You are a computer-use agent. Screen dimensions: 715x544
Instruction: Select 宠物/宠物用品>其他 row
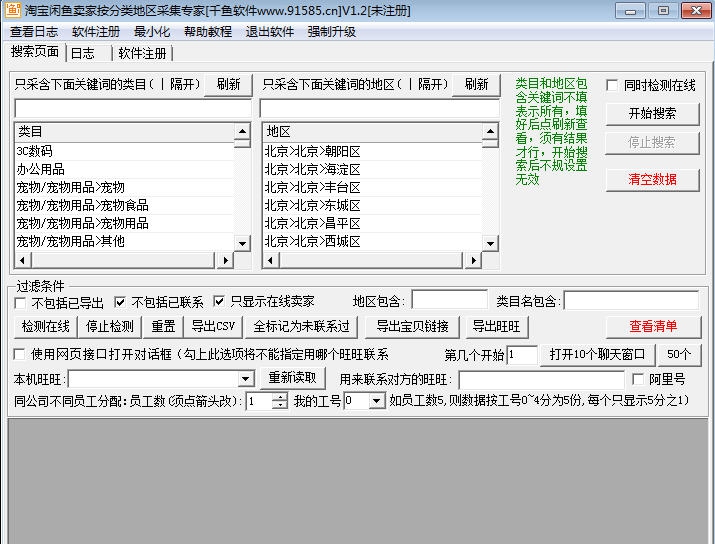click(124, 241)
